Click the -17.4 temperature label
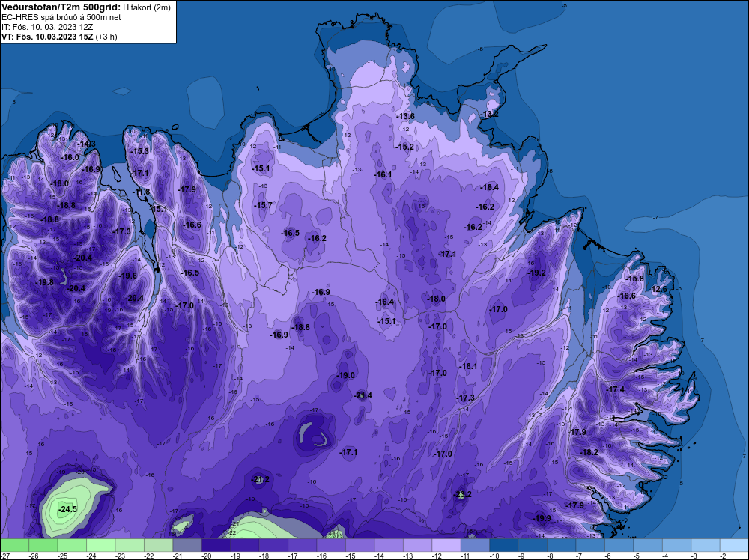 coord(615,389)
